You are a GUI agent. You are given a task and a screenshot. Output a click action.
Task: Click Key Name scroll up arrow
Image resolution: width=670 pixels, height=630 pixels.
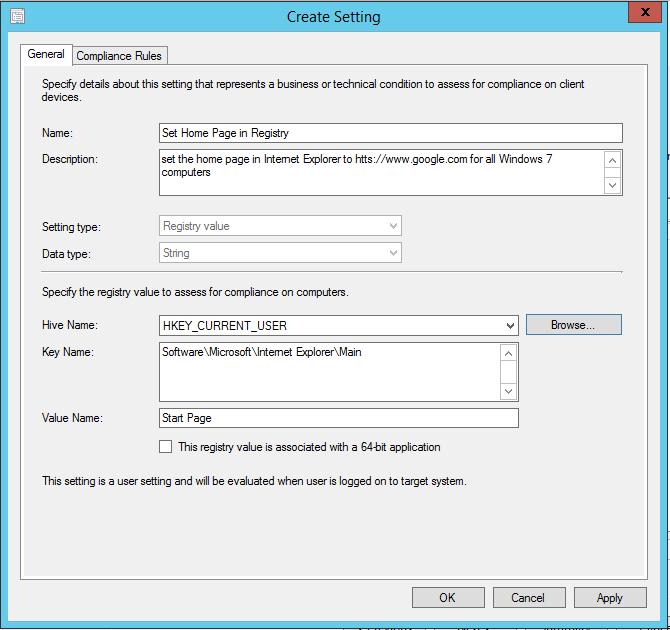(508, 353)
